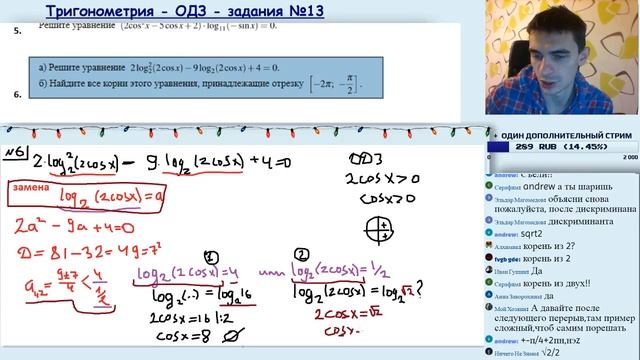Click the blue avatar beside lowercase 'да' message
The width and height of the screenshot is (640, 360).
(x=489, y=294)
